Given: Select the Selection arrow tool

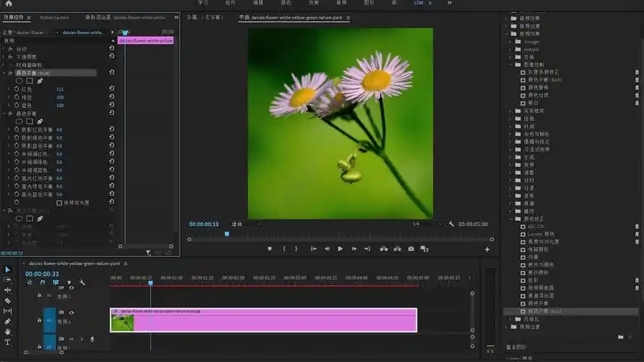Looking at the screenshot, I should [8, 269].
